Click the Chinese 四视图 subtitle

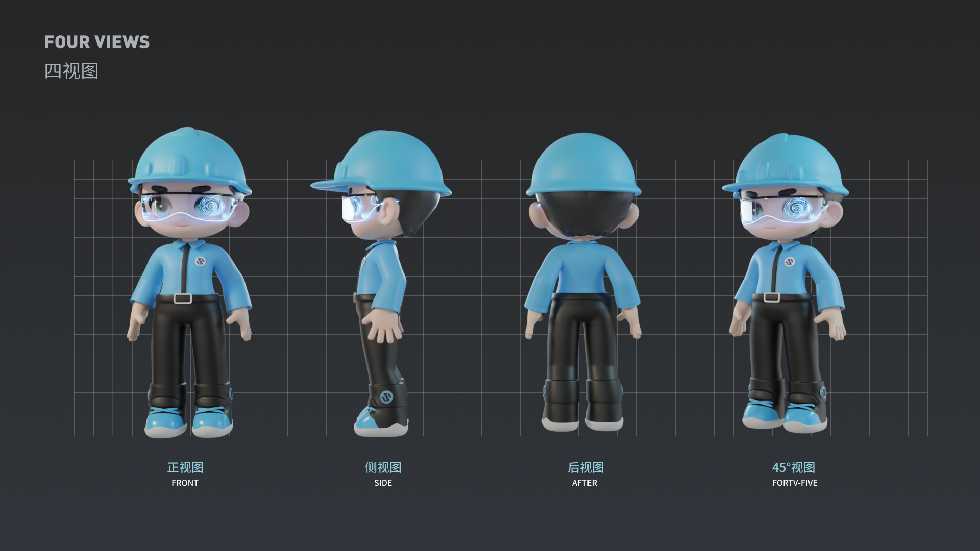point(71,71)
